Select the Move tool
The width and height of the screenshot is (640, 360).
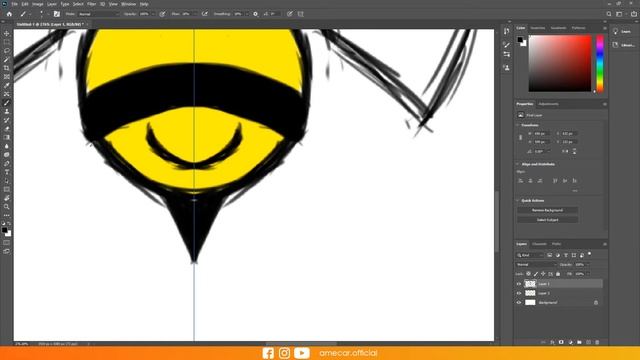coord(7,33)
